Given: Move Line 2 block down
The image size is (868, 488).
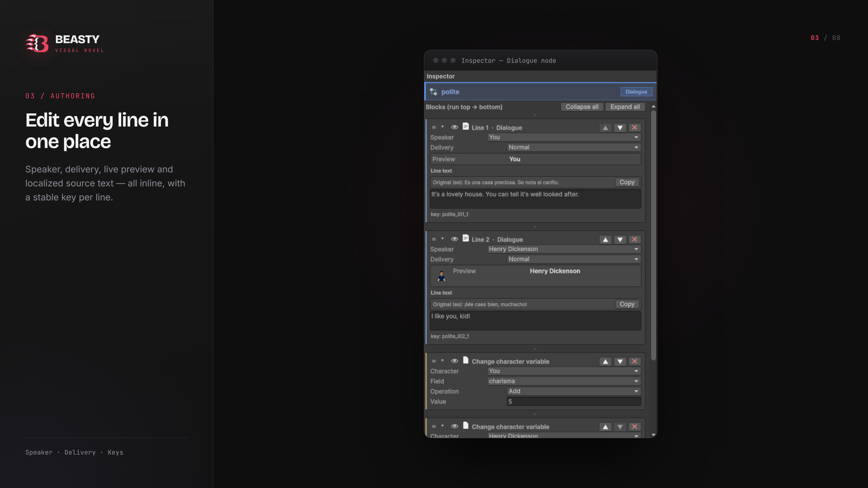Looking at the screenshot, I should tap(620, 239).
